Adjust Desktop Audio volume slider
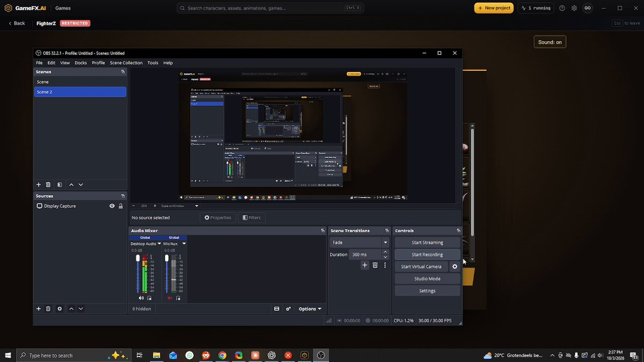644x362 pixels. point(138,274)
